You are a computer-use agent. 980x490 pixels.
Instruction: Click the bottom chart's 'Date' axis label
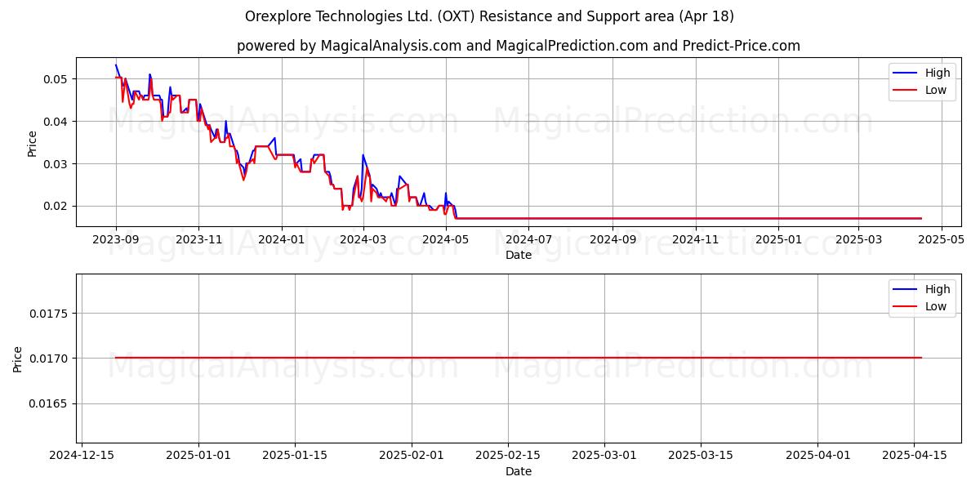pos(519,471)
